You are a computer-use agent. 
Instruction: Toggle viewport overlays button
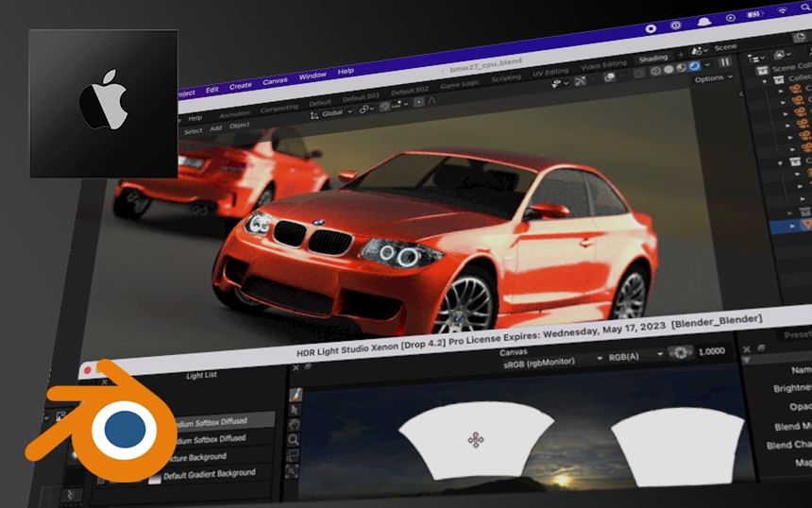click(x=609, y=77)
